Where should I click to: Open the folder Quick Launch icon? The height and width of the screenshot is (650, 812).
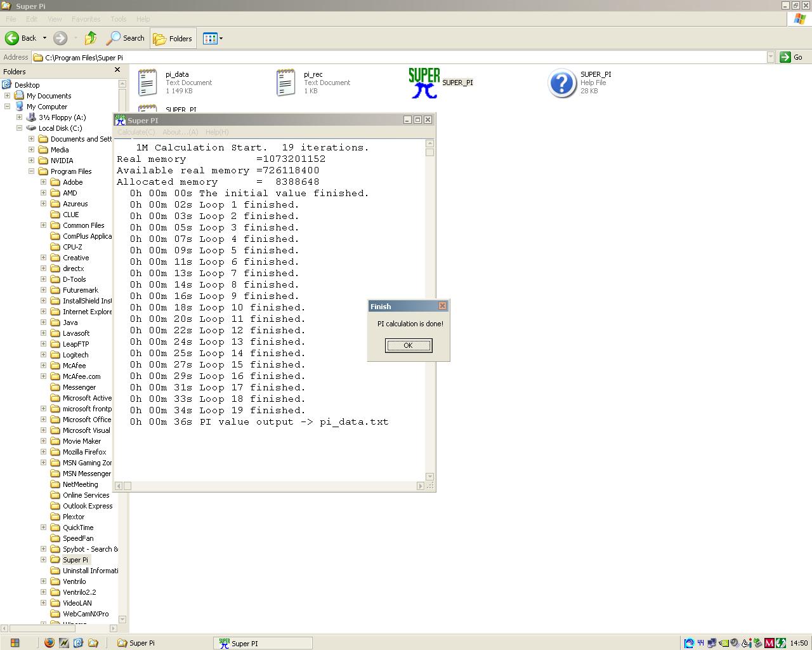point(93,643)
